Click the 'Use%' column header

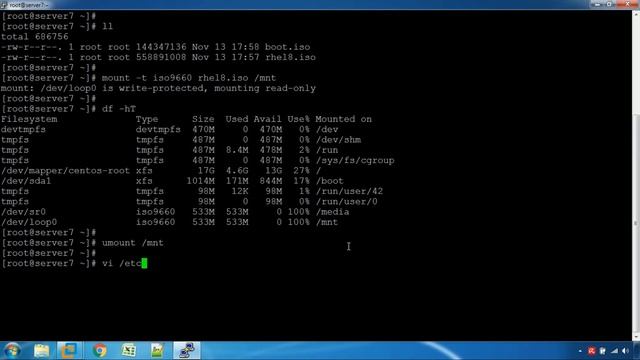[298, 119]
